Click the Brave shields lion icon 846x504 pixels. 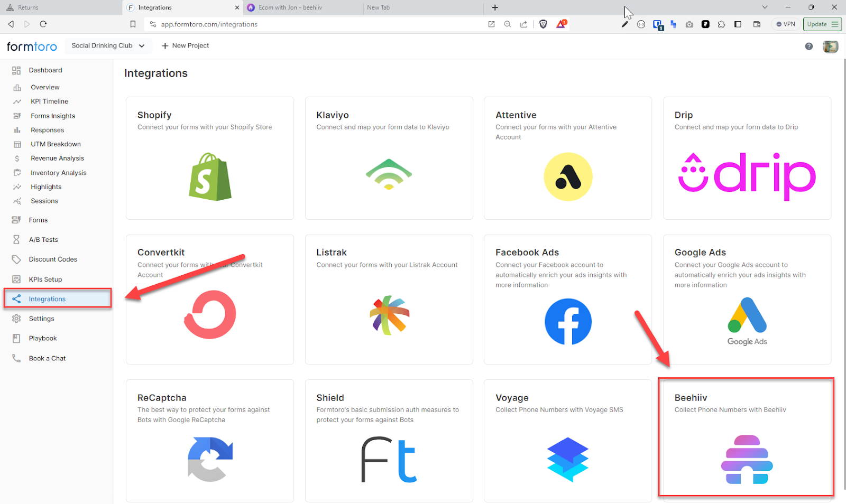pos(543,24)
